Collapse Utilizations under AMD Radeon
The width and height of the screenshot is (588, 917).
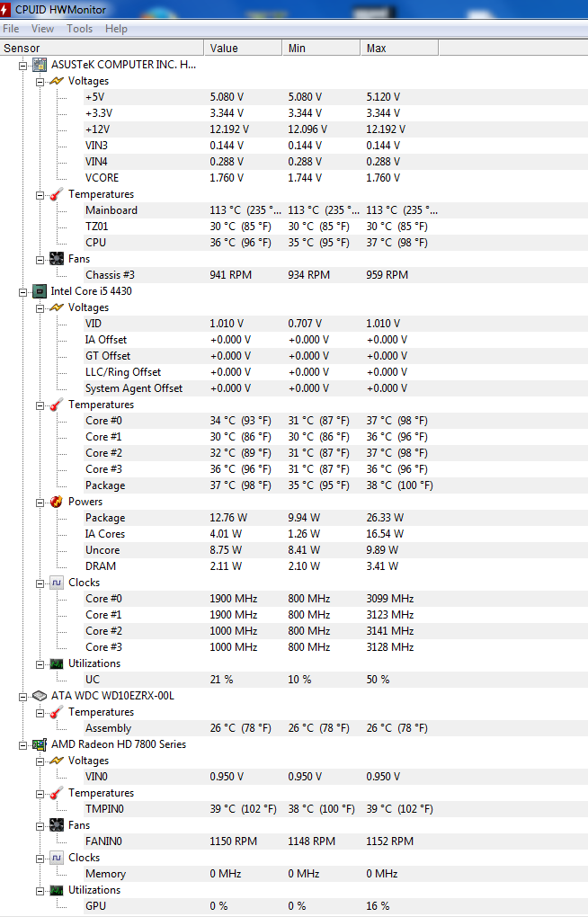40,891
